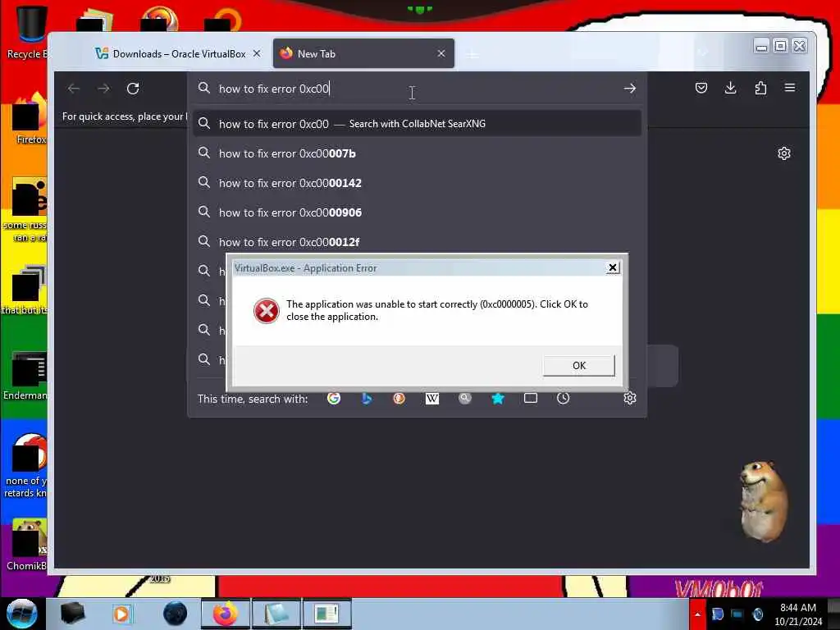Click the taskbar clock showing 8:44 AM
Screen dimensions: 840x630
coord(797,614)
